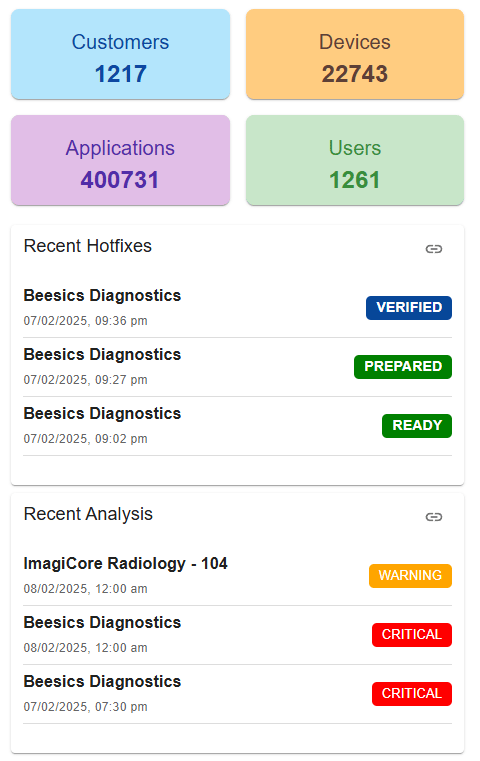Viewport: 480px width, 761px height.
Task: Open hotfix entry from 09:36 pm
Action: (x=237, y=308)
